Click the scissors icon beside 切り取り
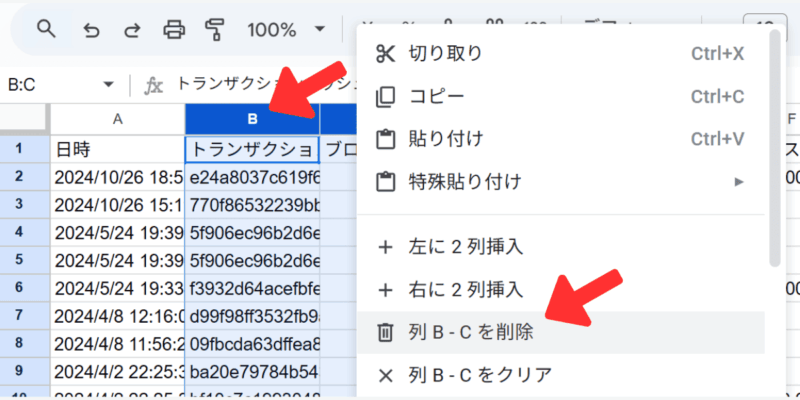This screenshot has width=800, height=400. point(385,54)
